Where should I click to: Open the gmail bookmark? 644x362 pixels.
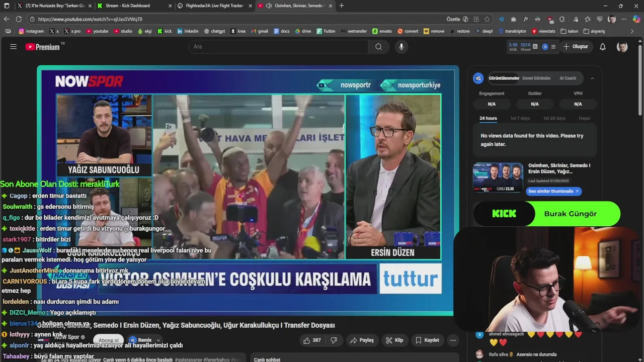(259, 31)
